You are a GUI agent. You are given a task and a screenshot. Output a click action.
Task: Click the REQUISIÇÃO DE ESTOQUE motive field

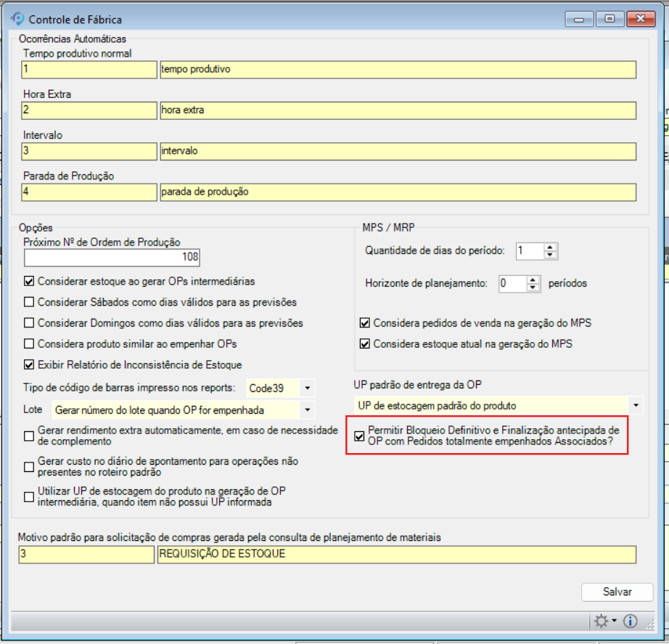click(396, 555)
